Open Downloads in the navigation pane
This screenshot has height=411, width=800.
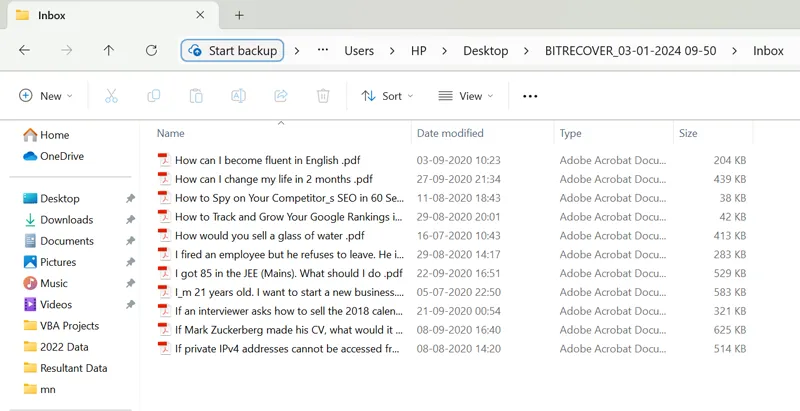pos(66,220)
